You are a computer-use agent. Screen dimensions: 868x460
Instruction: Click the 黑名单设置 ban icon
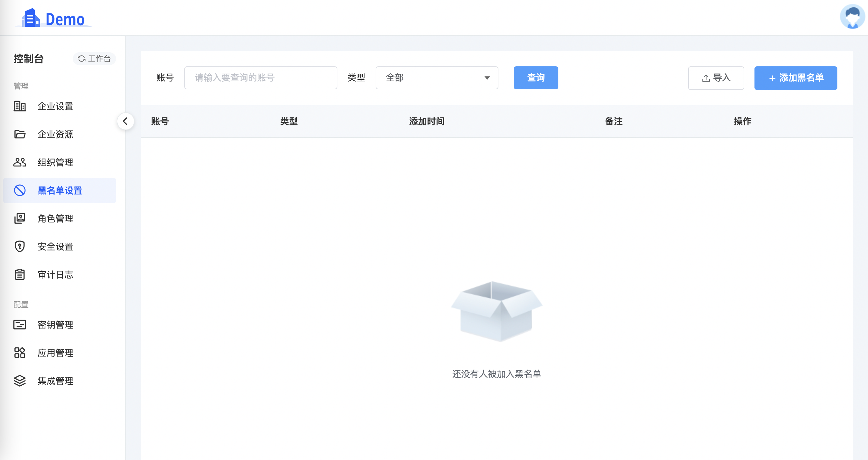pos(19,190)
